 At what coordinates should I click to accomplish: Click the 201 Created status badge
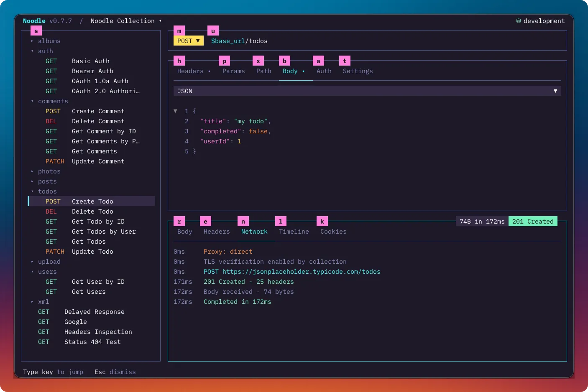click(533, 221)
